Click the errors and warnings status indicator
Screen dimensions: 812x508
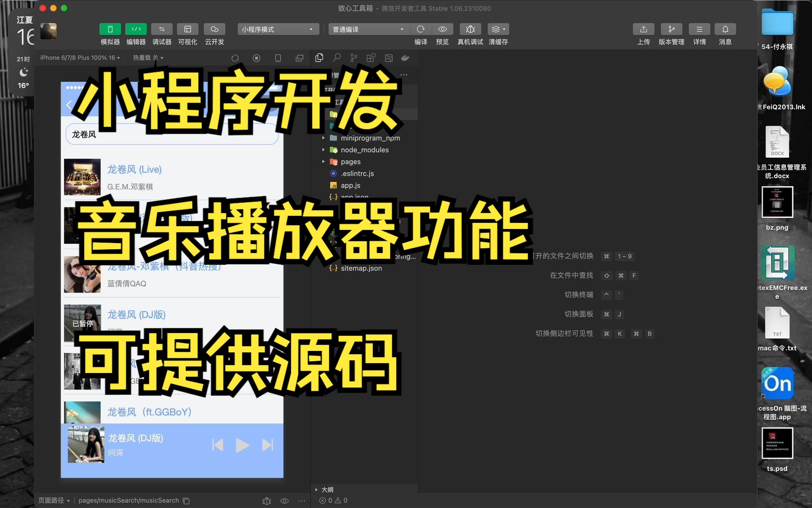(333, 500)
